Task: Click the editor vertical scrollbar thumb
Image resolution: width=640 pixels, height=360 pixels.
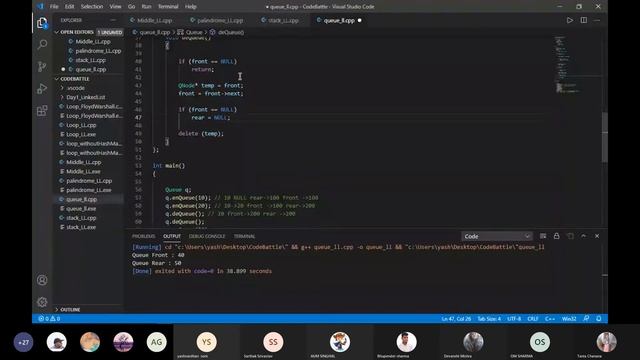Action: point(604,137)
